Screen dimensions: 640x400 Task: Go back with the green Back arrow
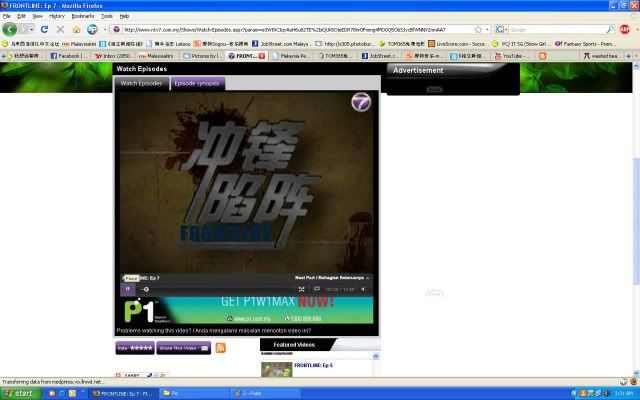click(9, 29)
